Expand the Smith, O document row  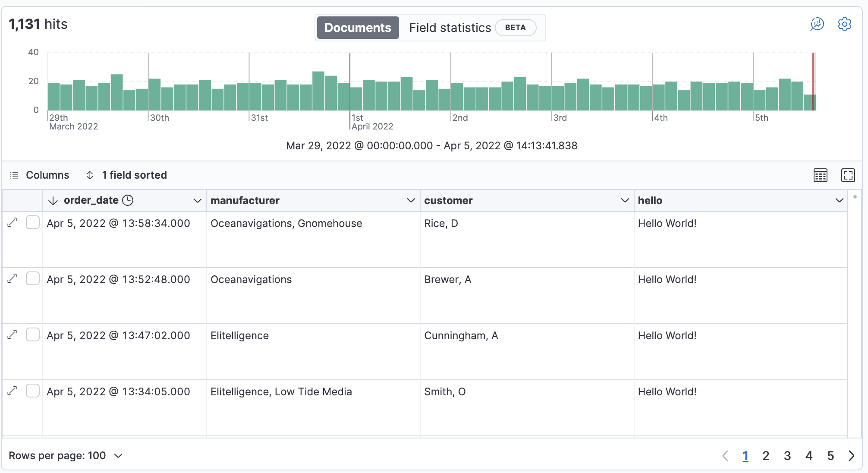coord(13,391)
